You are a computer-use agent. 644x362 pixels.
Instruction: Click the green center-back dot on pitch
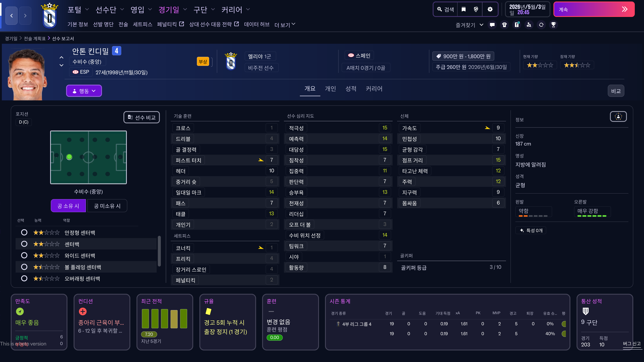pyautogui.click(x=69, y=157)
